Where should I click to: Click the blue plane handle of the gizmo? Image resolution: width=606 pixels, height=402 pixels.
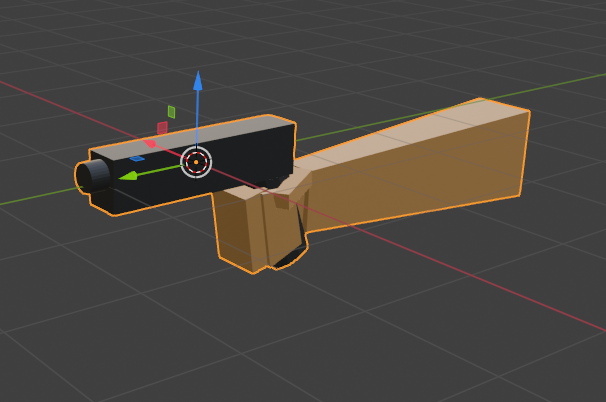click(x=137, y=158)
